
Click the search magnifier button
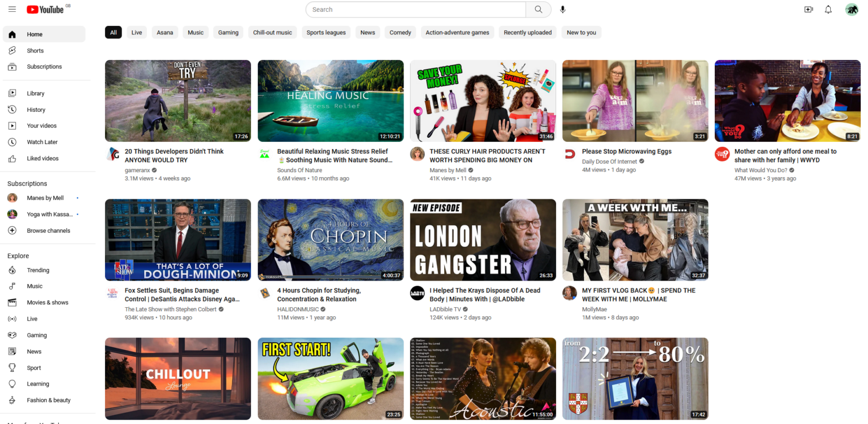coord(537,9)
